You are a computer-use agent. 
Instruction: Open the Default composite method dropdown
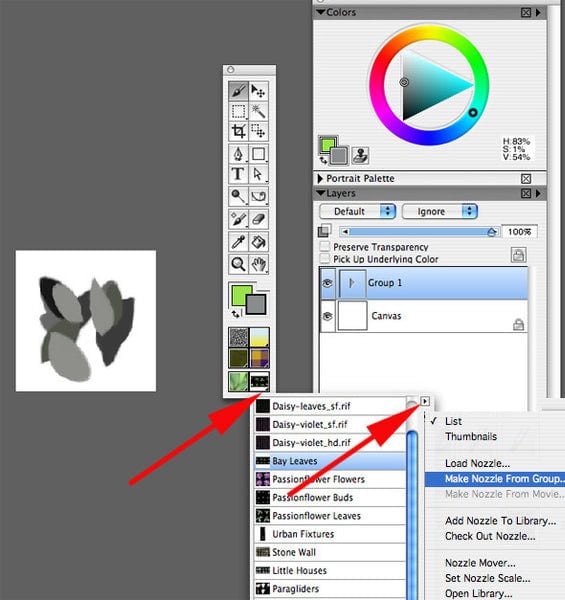pos(358,211)
